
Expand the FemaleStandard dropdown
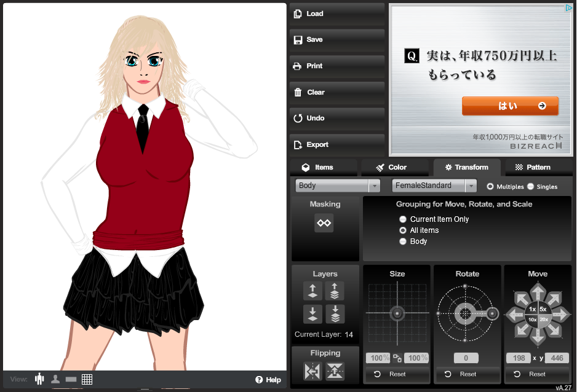coord(434,186)
